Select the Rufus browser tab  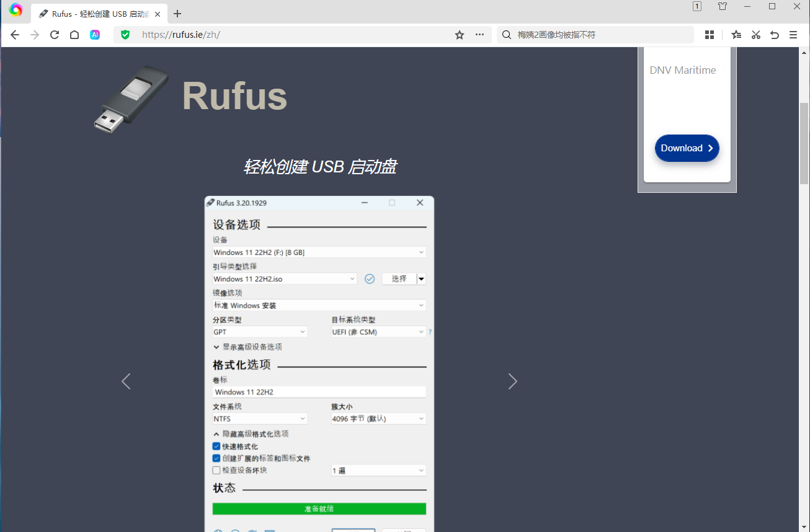pos(99,14)
